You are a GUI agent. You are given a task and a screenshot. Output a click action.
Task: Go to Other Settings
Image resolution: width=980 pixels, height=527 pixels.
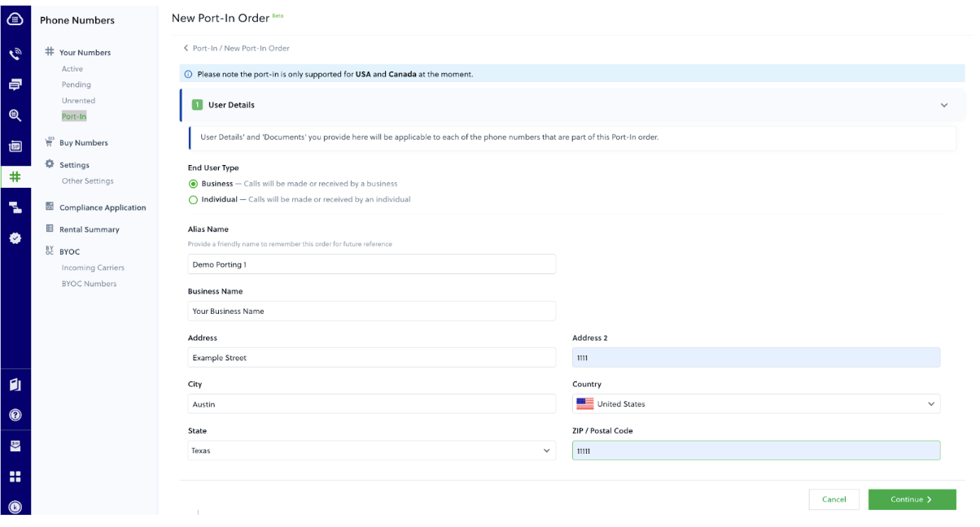pyautogui.click(x=88, y=181)
